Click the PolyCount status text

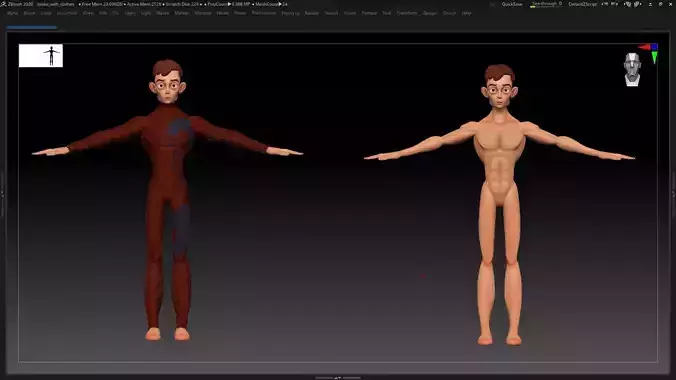[229, 4]
